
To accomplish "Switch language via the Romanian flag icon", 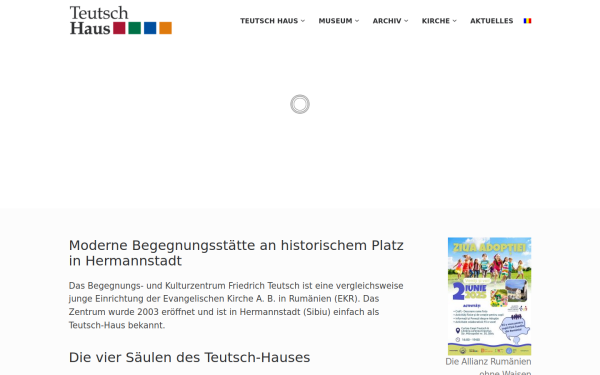I will click(x=527, y=21).
